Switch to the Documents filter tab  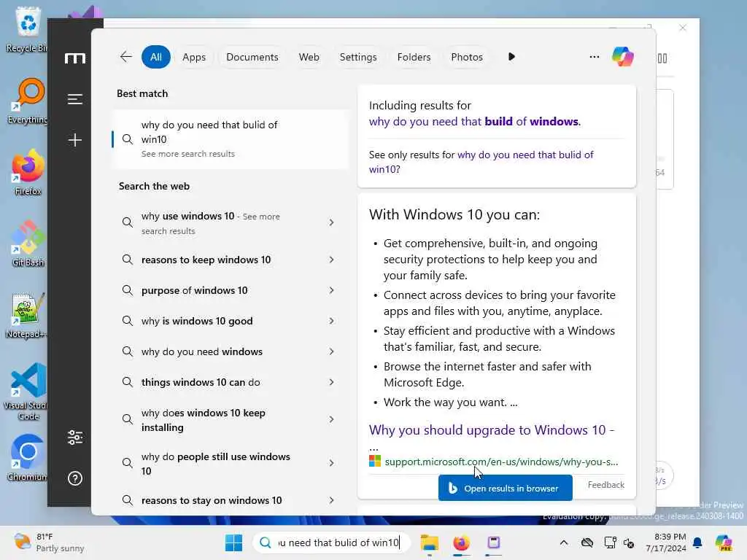pyautogui.click(x=252, y=57)
